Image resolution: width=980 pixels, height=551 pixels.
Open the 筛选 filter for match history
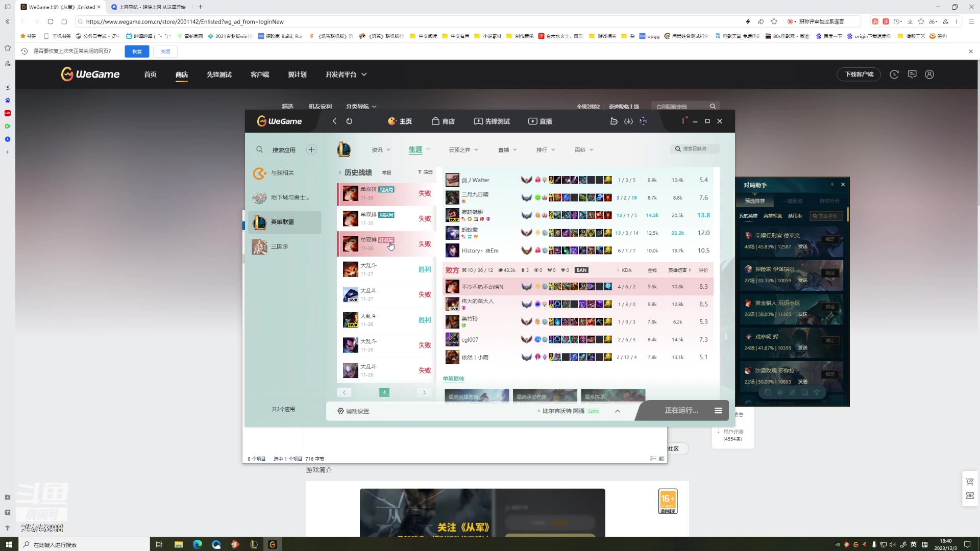tap(425, 172)
